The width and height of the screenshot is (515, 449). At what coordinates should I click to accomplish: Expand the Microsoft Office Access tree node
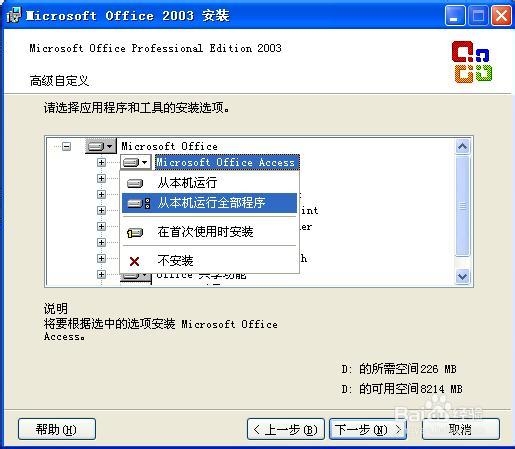click(101, 162)
